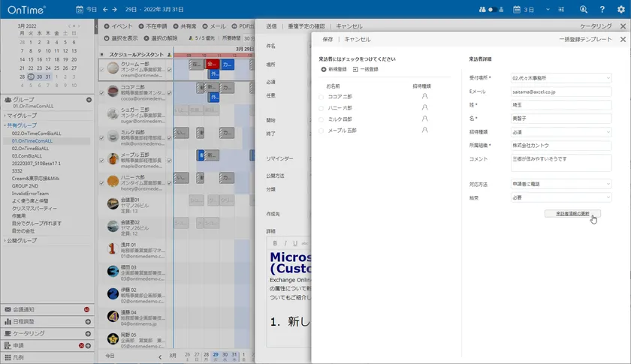Click the invitation type icon for ココア 二郎

point(424,97)
